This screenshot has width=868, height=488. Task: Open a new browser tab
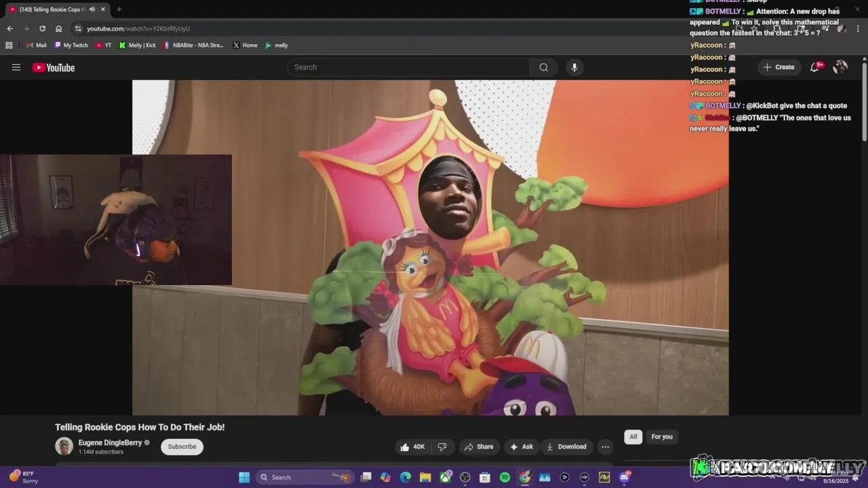(119, 9)
